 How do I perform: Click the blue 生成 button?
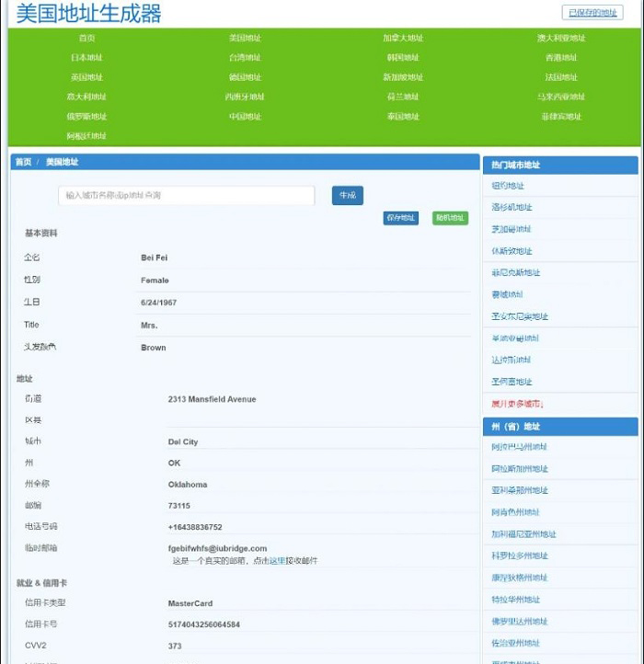(348, 195)
